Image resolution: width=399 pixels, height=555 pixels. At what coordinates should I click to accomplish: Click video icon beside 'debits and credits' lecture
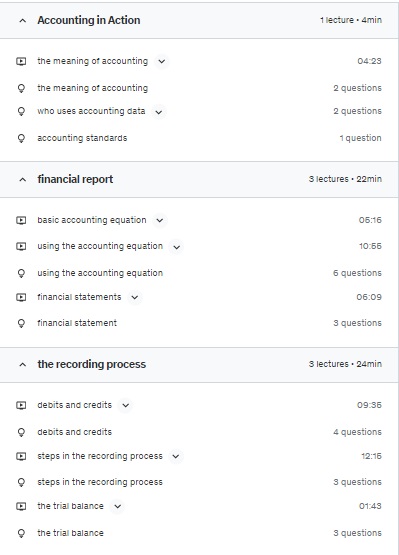(x=21, y=405)
